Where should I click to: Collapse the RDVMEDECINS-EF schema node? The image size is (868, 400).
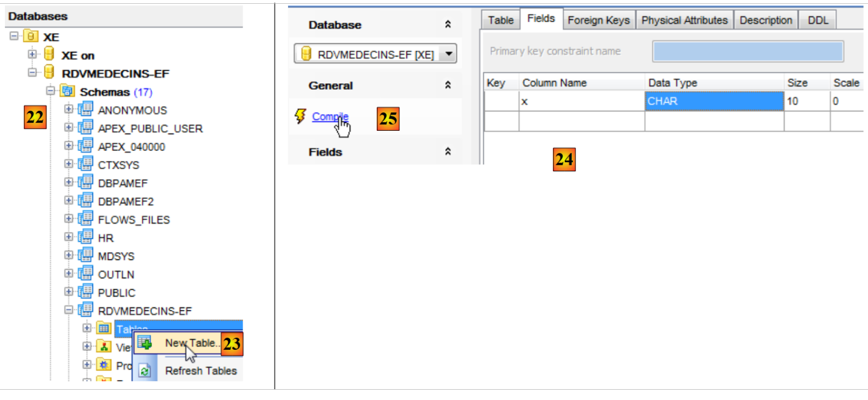(69, 310)
